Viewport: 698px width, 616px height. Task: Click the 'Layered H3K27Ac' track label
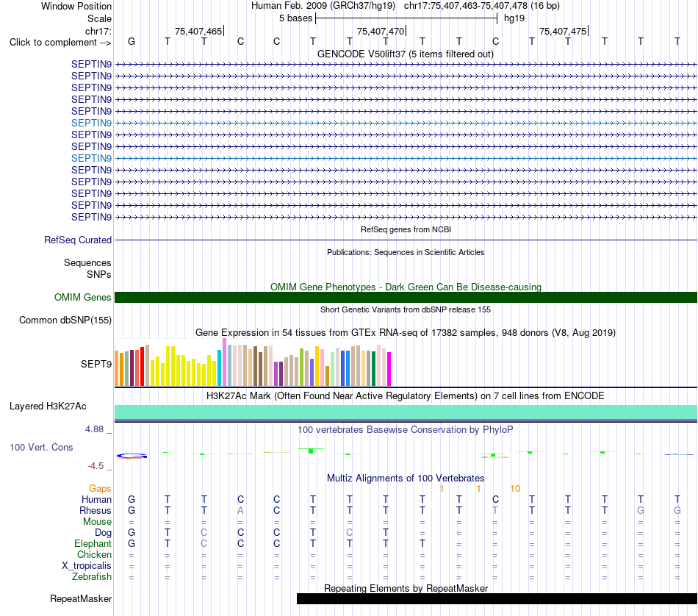pyautogui.click(x=48, y=407)
